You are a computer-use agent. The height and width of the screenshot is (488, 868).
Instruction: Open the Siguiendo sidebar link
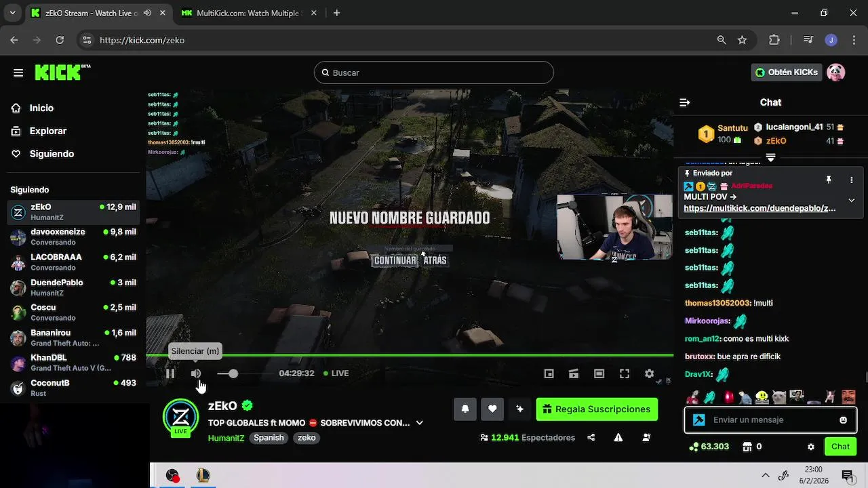[52, 154]
